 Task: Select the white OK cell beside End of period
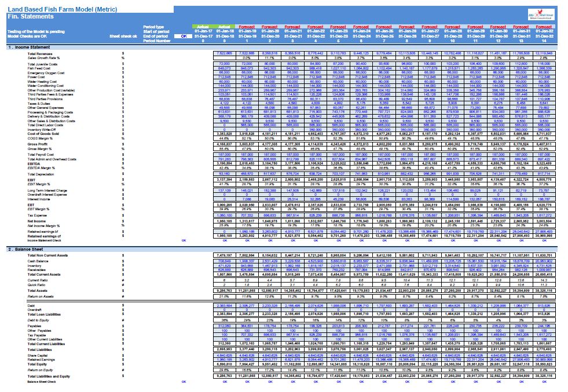tap(184, 36)
